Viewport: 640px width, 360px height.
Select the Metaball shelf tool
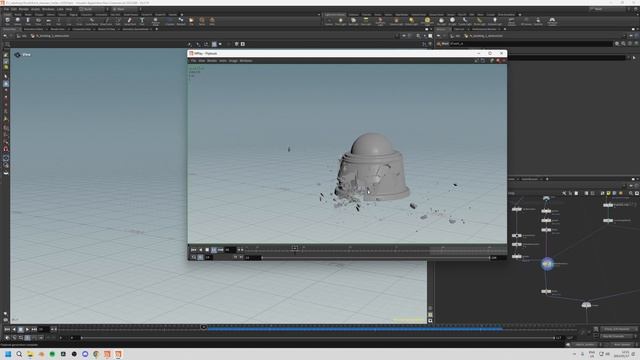[x=181, y=20]
